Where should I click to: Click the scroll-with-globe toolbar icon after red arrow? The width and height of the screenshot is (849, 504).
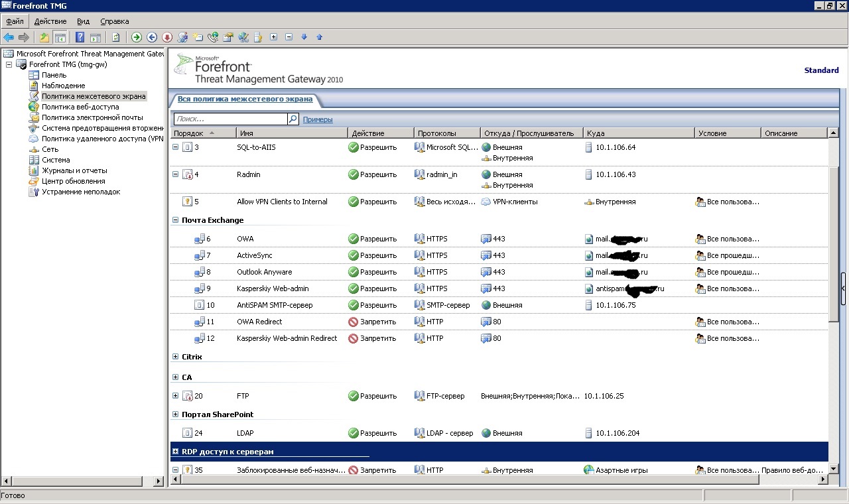(x=182, y=37)
